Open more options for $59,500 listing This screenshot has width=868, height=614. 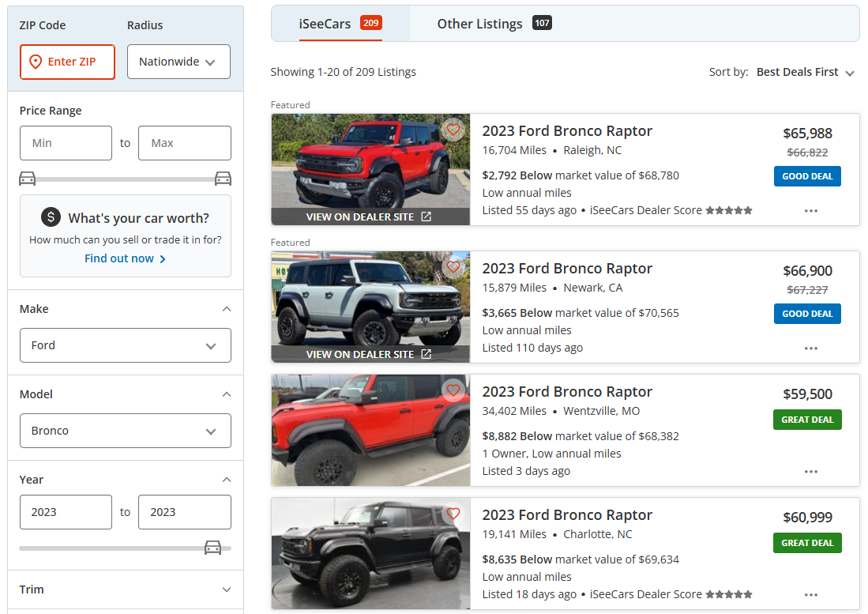point(811,472)
